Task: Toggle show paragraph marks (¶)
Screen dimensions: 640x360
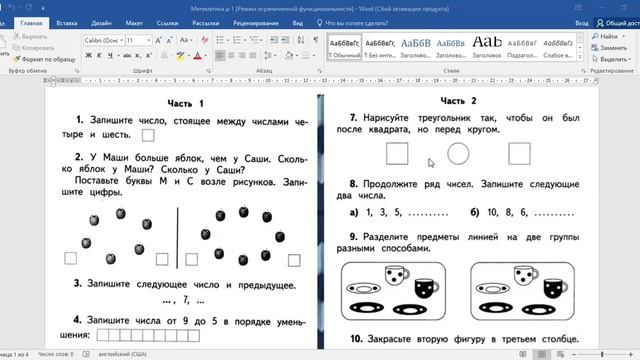Action: [316, 40]
